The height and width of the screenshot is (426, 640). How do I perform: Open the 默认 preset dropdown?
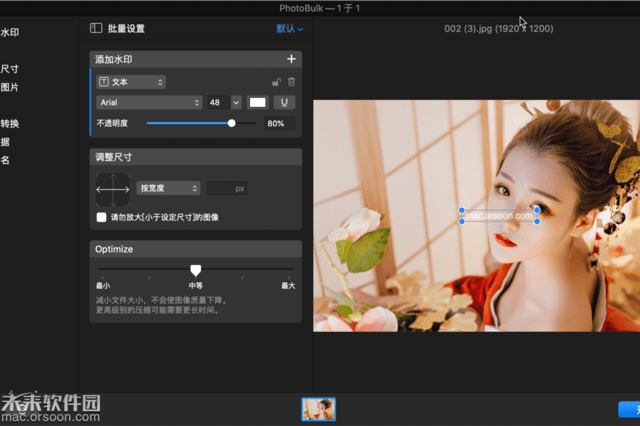[x=289, y=29]
